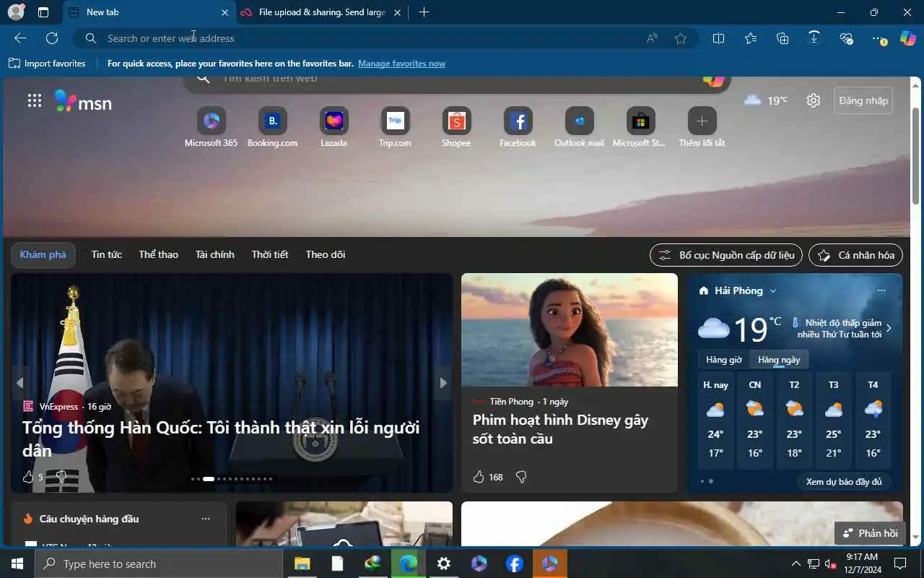
Task: Open the Microsoft 365 shortcut
Action: coord(212,127)
